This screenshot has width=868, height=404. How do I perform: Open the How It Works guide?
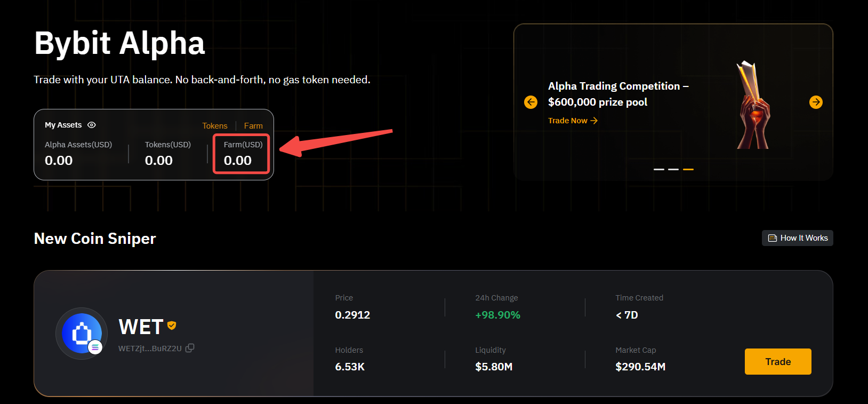[x=798, y=238]
